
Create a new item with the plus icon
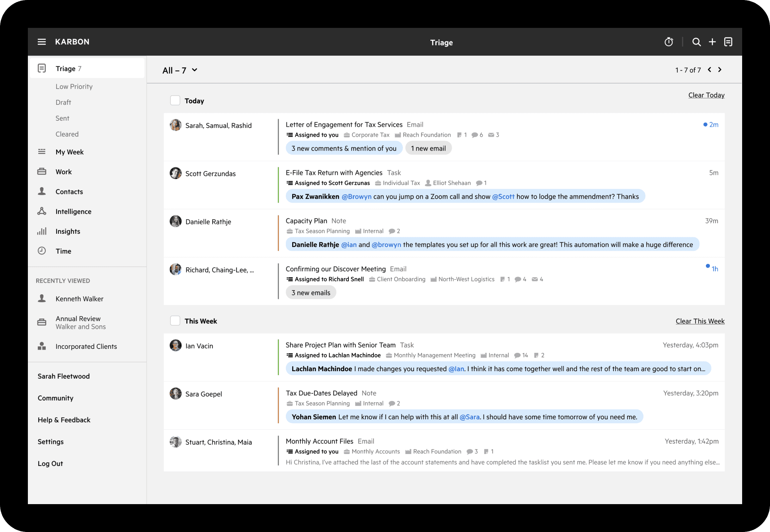(712, 41)
